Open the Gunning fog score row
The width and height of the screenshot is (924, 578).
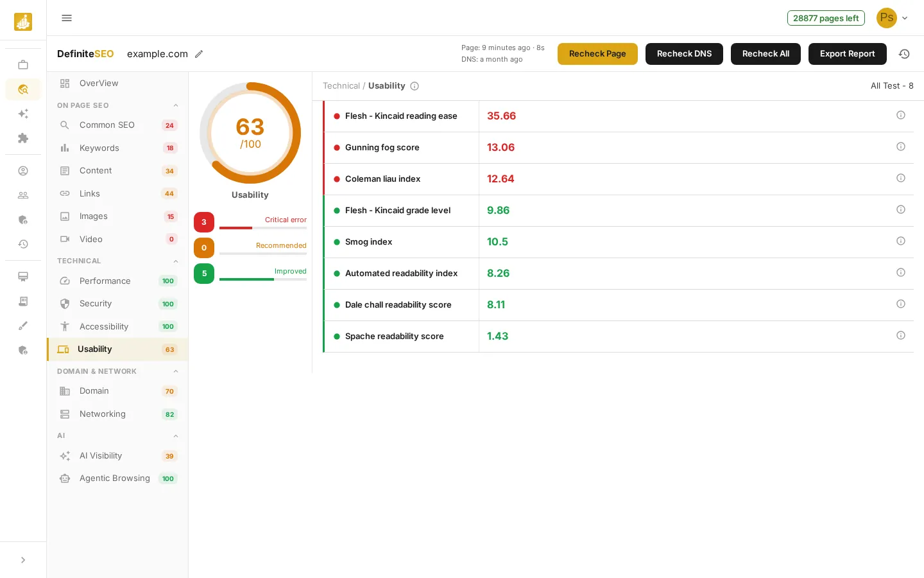[619, 148]
